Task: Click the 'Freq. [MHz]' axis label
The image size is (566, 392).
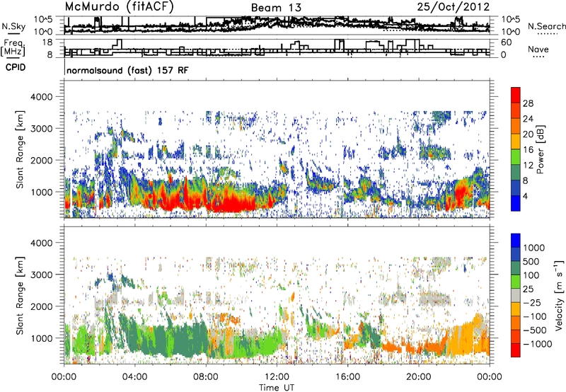Action: pos(13,48)
